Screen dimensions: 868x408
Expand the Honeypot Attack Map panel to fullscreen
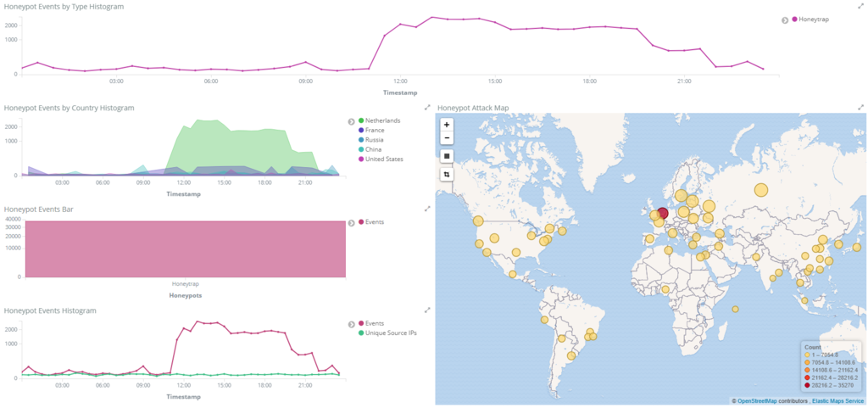[x=861, y=108]
